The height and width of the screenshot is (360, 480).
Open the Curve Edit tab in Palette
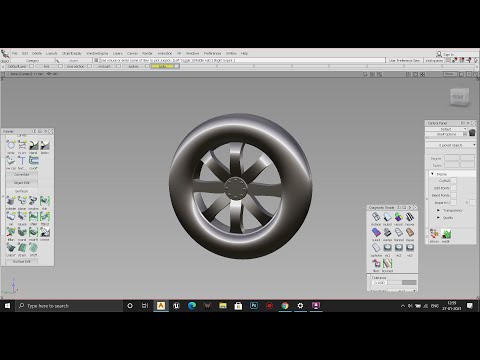click(x=22, y=175)
